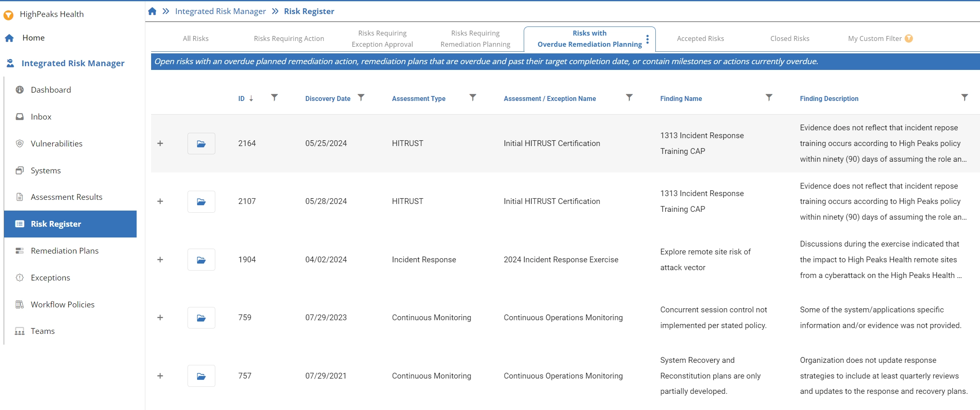This screenshot has height=410, width=980.
Task: Open filter for the ID column
Action: (x=274, y=98)
